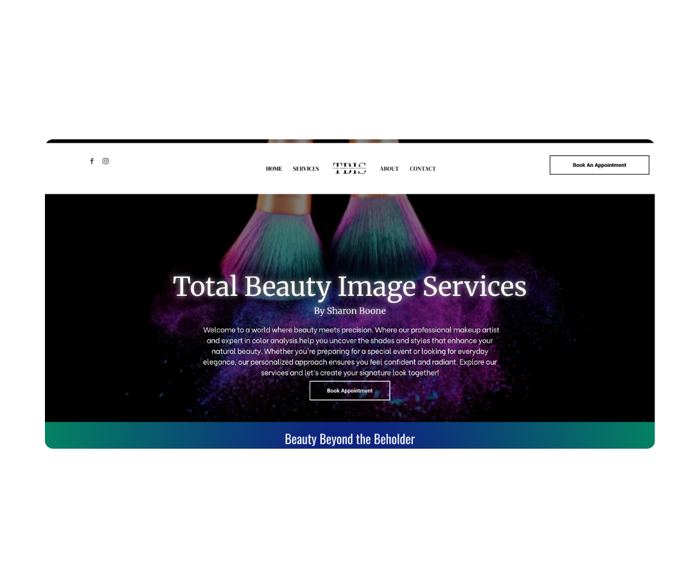Click the white header navigation bar
This screenshot has height=588, width=700.
pyautogui.click(x=193, y=168)
